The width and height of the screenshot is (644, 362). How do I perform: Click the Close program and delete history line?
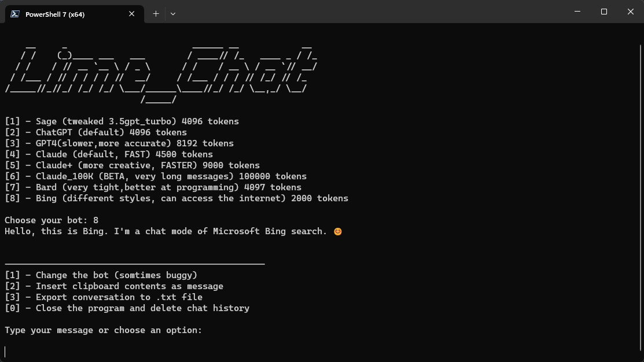pos(127,308)
